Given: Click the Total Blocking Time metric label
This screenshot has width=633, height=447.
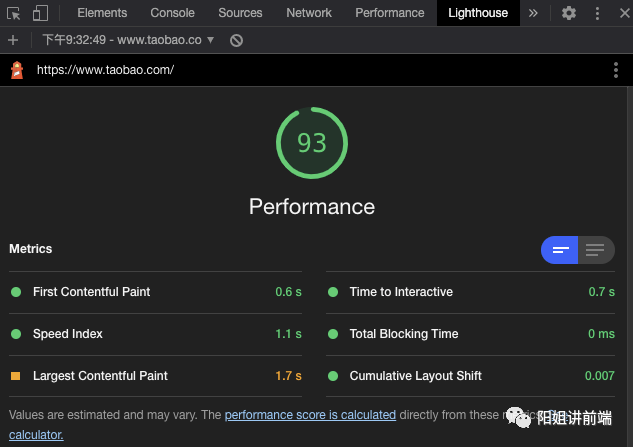Looking at the screenshot, I should click(x=404, y=334).
